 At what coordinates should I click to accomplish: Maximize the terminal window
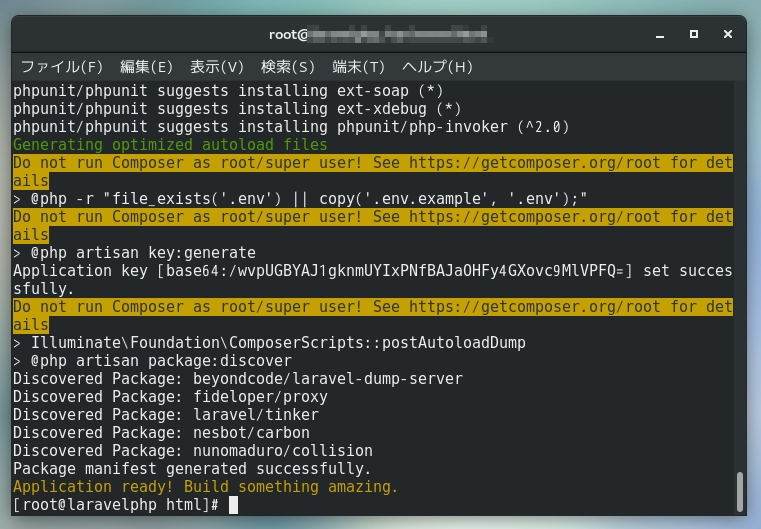pos(694,34)
